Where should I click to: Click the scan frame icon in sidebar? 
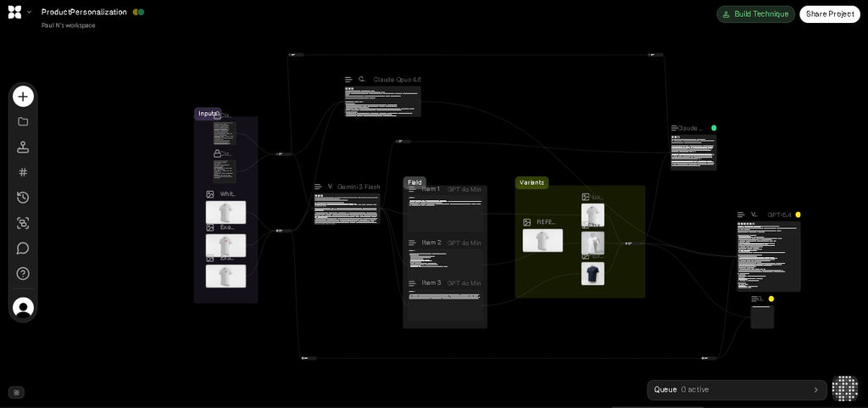pyautogui.click(x=23, y=223)
